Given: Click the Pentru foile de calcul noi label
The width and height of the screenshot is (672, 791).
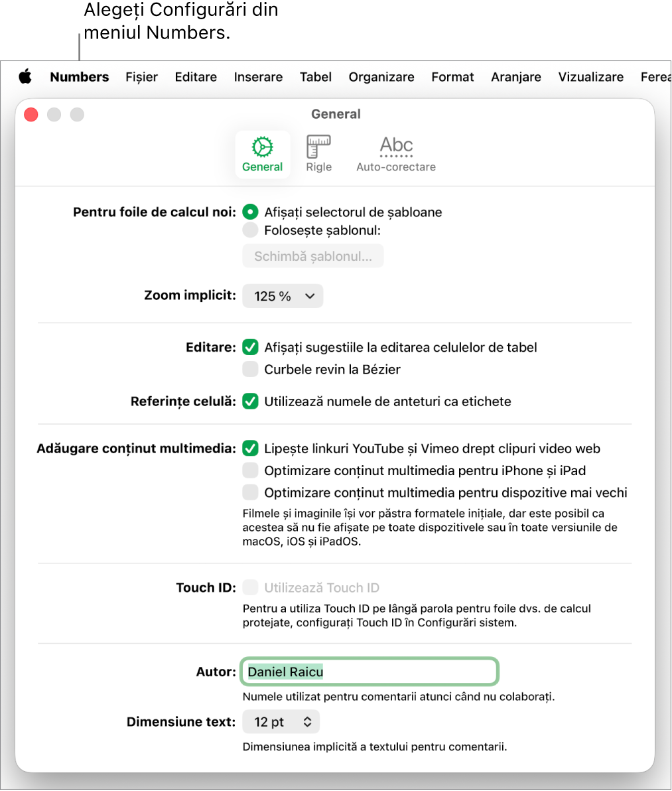Looking at the screenshot, I should pos(155,212).
